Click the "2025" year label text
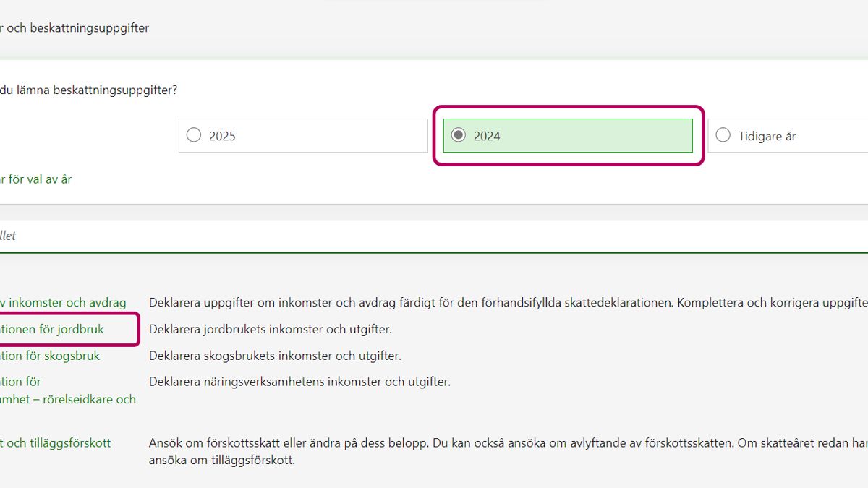Screen dimensions: 868x488 coord(222,136)
